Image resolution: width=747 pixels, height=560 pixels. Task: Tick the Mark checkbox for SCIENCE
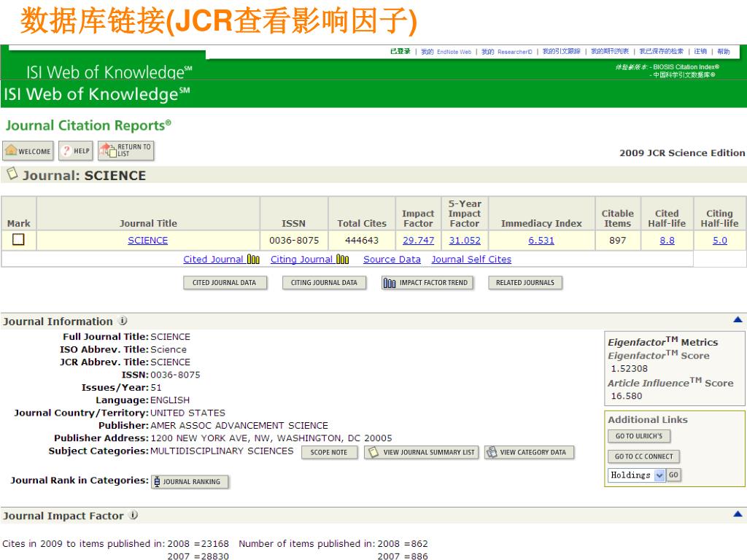coord(18,239)
